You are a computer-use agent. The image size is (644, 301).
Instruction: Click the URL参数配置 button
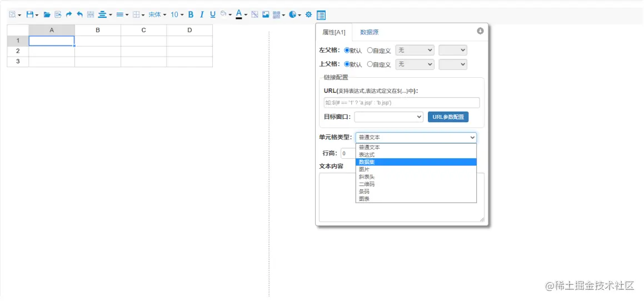[448, 117]
